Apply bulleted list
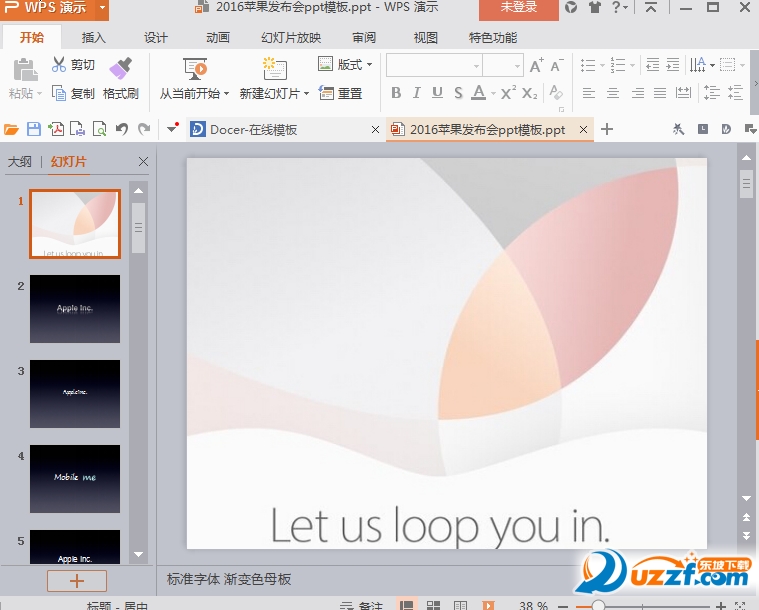 pos(588,65)
